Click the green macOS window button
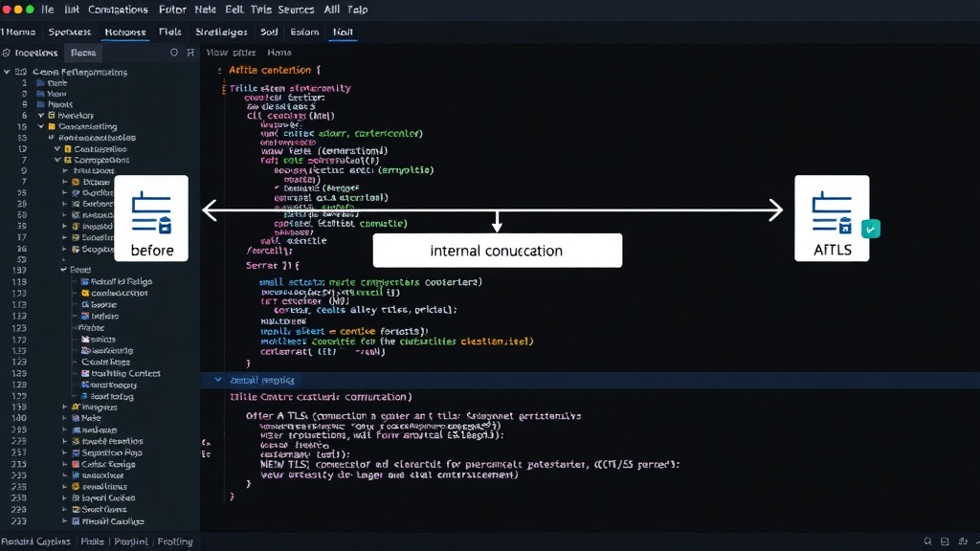This screenshot has width=980, height=551. tap(30, 10)
